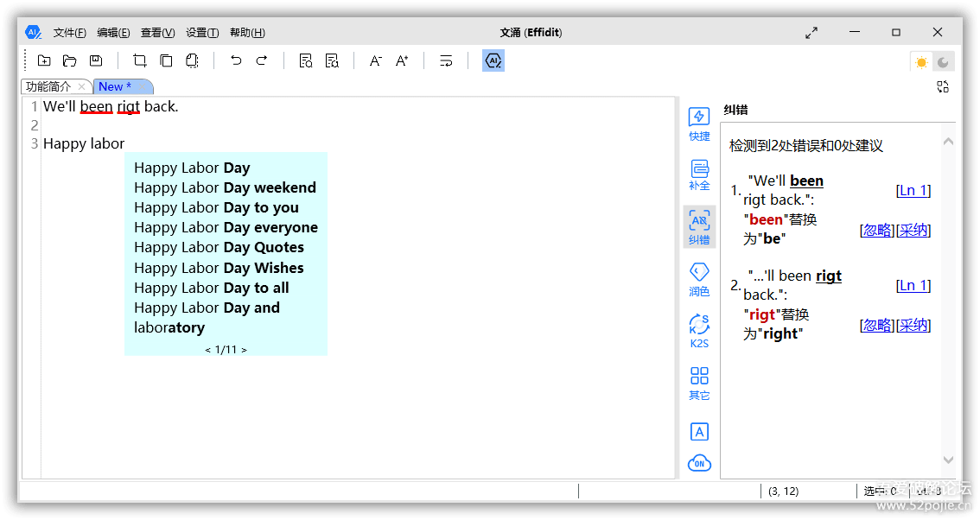
Task: Open the find toolbar icon
Action: pos(306,60)
